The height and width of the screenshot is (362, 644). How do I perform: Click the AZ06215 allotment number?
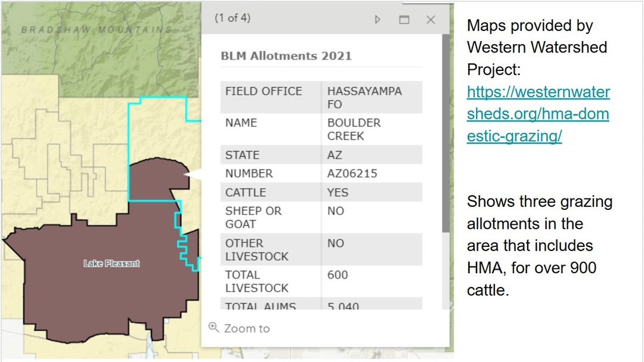[352, 174]
